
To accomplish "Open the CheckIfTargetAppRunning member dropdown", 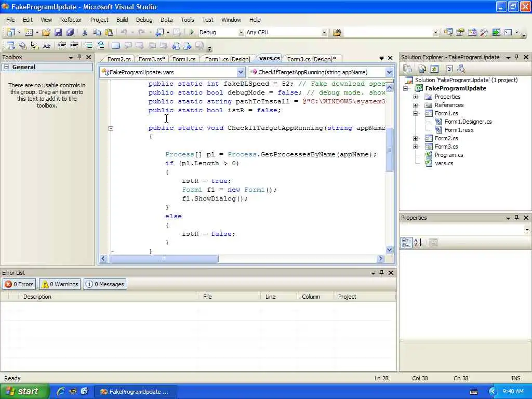I will tap(389, 72).
